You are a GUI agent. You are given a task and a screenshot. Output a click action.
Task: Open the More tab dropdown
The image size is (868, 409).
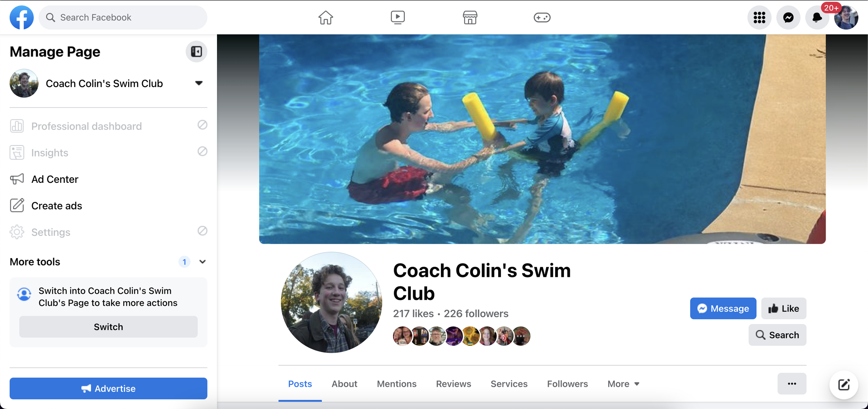[x=623, y=384]
